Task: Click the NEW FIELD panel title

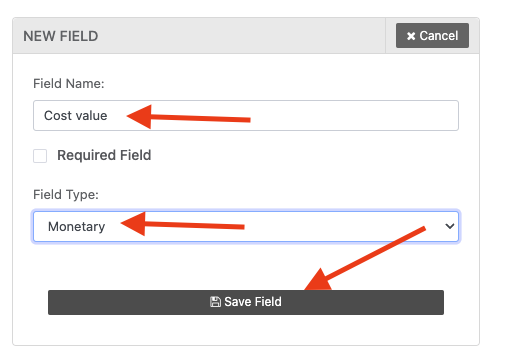Action: [x=61, y=36]
